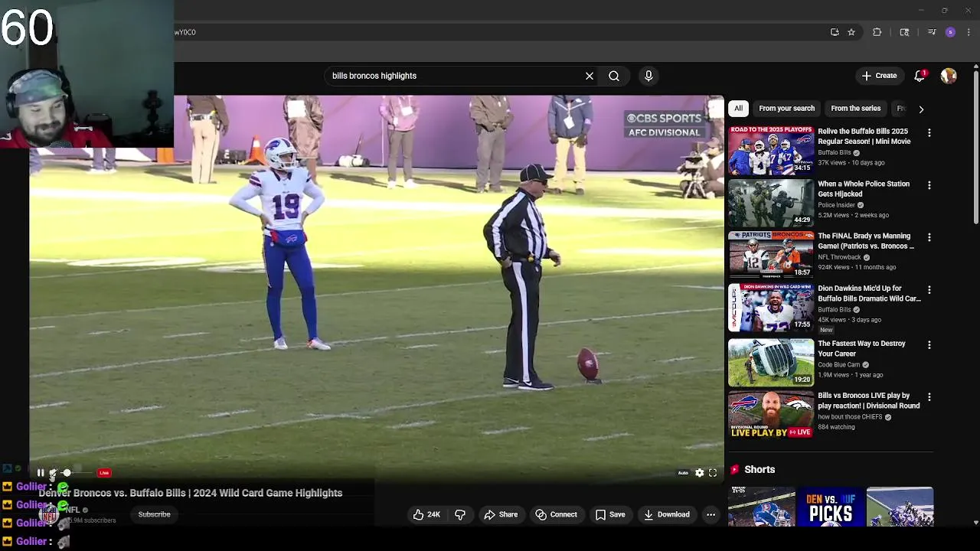This screenshot has height=551, width=980.
Task: Save the video to a playlist
Action: [x=610, y=514]
